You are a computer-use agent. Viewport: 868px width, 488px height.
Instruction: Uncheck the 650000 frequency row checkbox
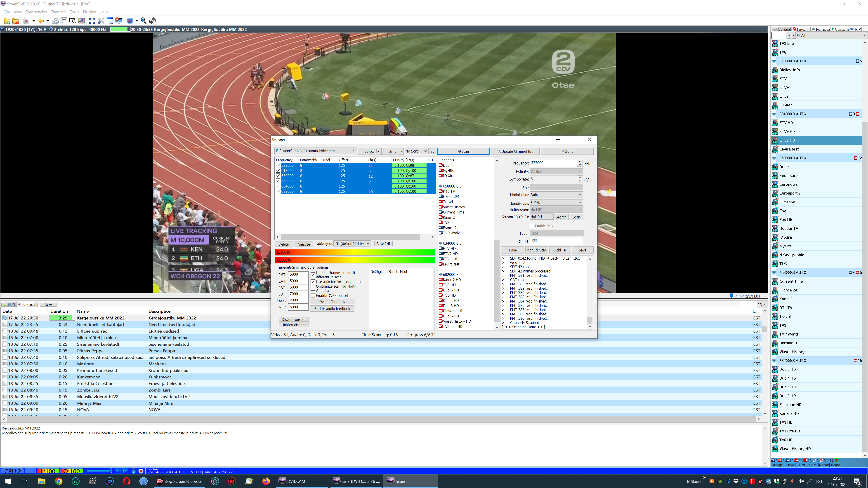click(x=278, y=176)
